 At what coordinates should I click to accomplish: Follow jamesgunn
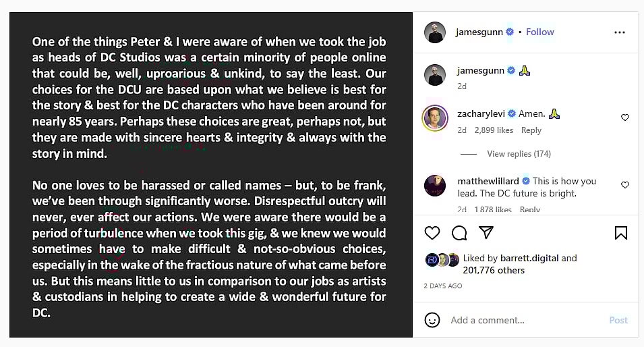(539, 32)
